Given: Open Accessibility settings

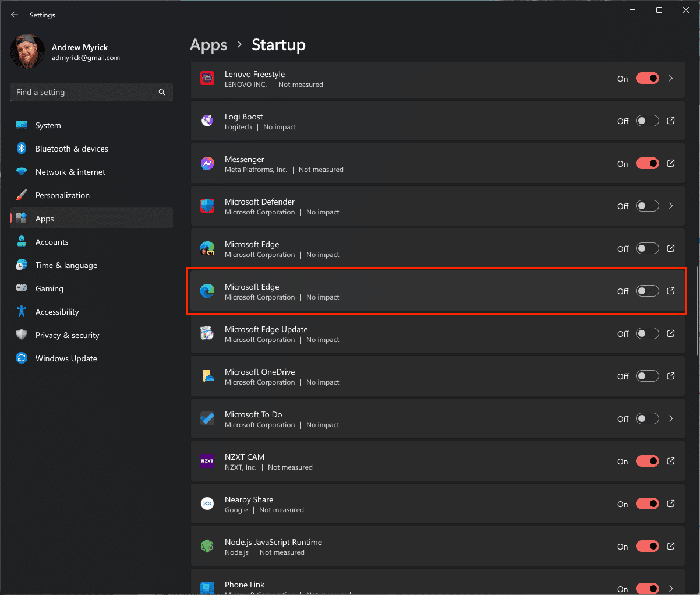Looking at the screenshot, I should (91, 312).
